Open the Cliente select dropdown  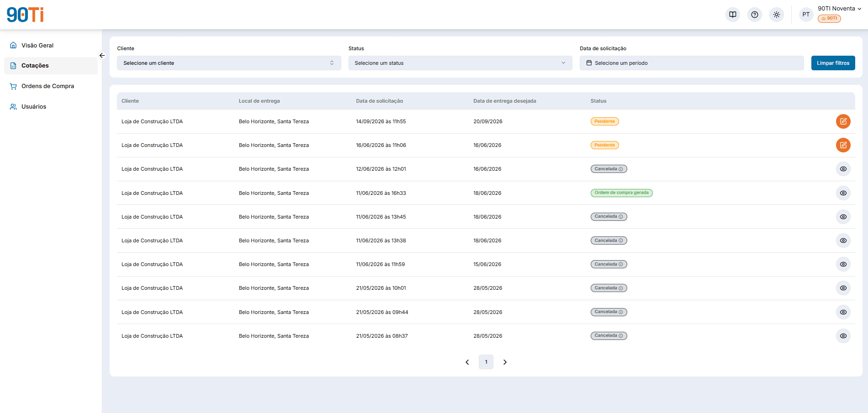click(x=229, y=63)
